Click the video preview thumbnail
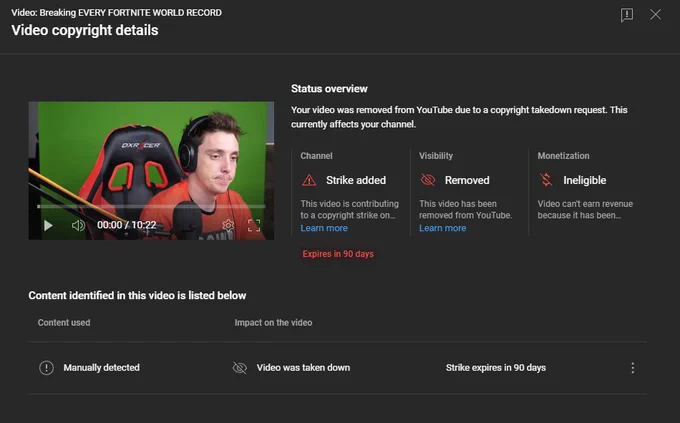This screenshot has width=680, height=423. pyautogui.click(x=151, y=171)
